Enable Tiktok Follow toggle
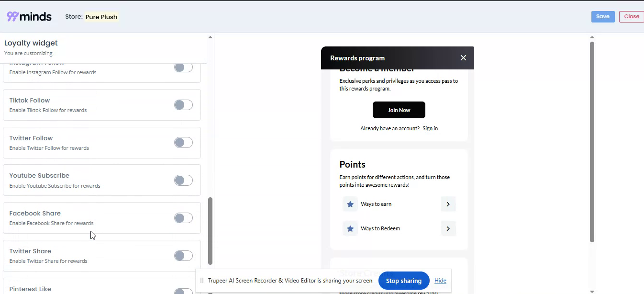644x294 pixels. [x=183, y=105]
